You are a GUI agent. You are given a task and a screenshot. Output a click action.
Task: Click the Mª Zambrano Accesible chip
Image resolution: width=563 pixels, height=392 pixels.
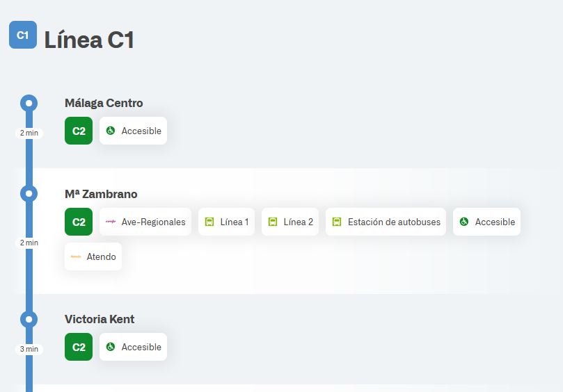click(486, 222)
